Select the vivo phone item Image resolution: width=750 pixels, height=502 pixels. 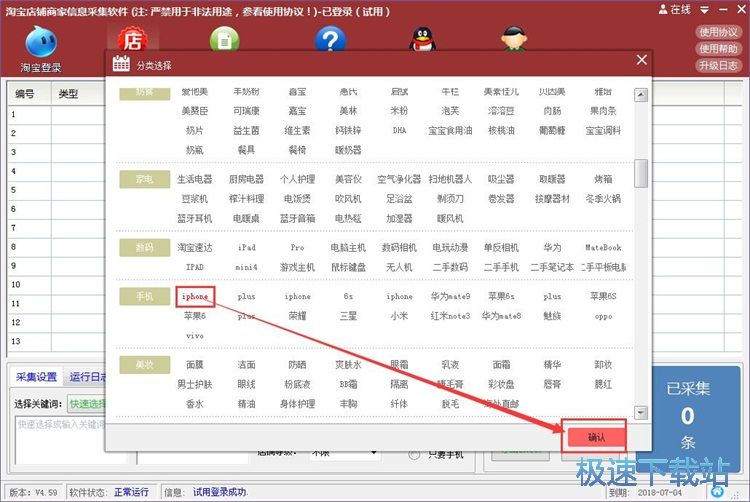coord(195,336)
